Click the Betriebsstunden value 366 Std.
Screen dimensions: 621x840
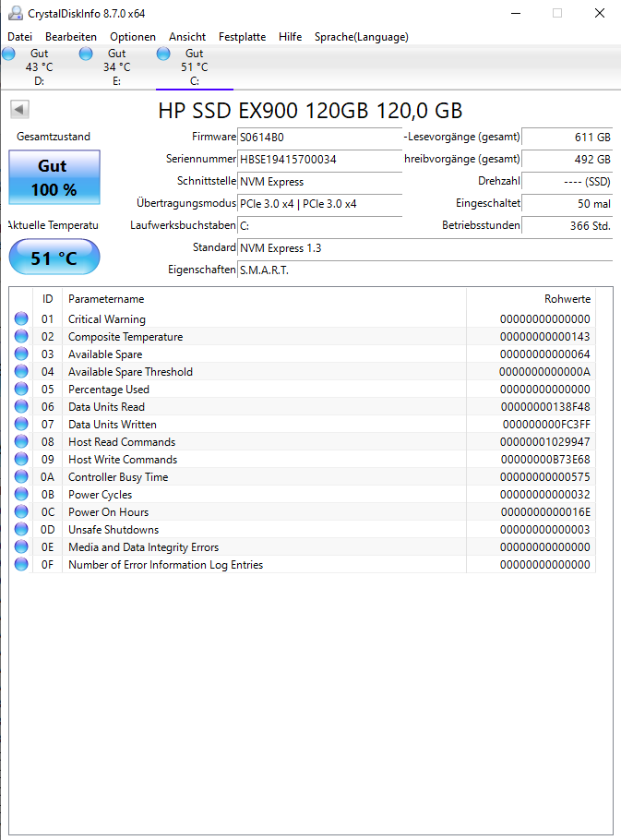567,225
